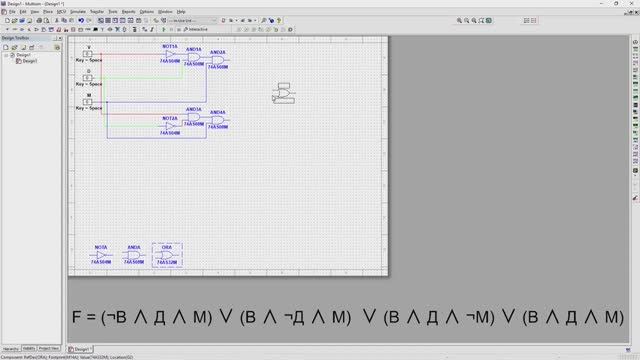
Task: Switch to the Project View tab
Action: (49, 349)
